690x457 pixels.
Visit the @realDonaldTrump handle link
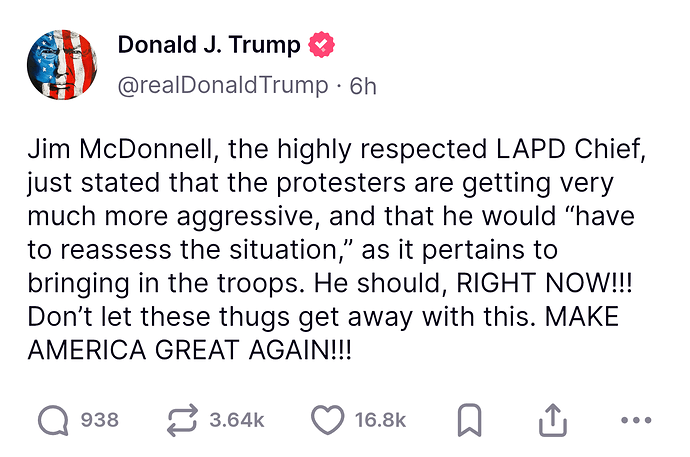coord(223,85)
